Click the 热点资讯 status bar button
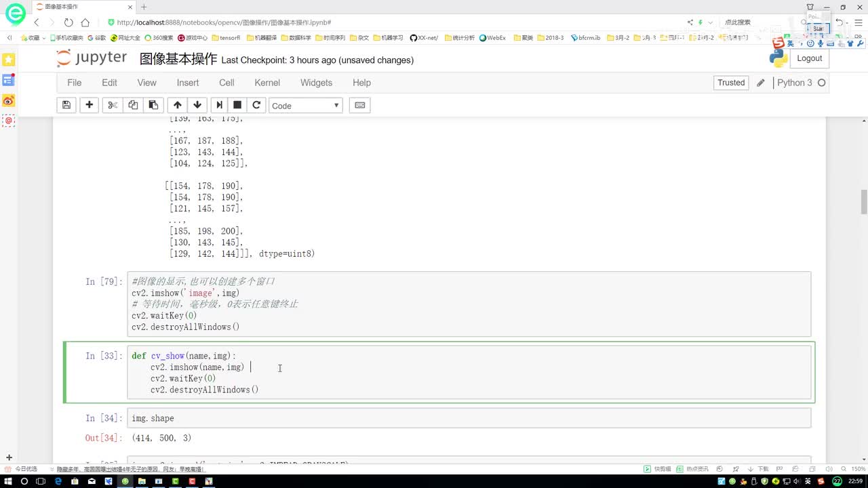The width and height of the screenshot is (868, 488). (693, 468)
